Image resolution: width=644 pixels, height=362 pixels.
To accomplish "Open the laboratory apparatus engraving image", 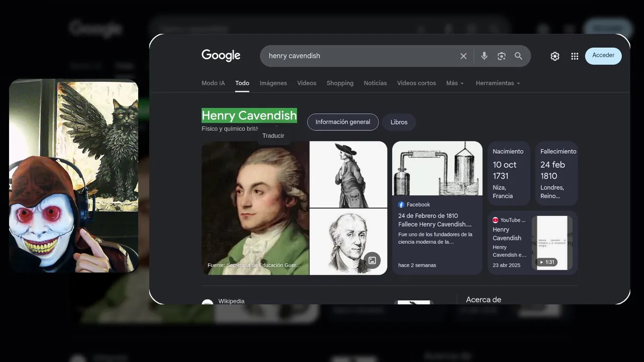I will pos(437,168).
